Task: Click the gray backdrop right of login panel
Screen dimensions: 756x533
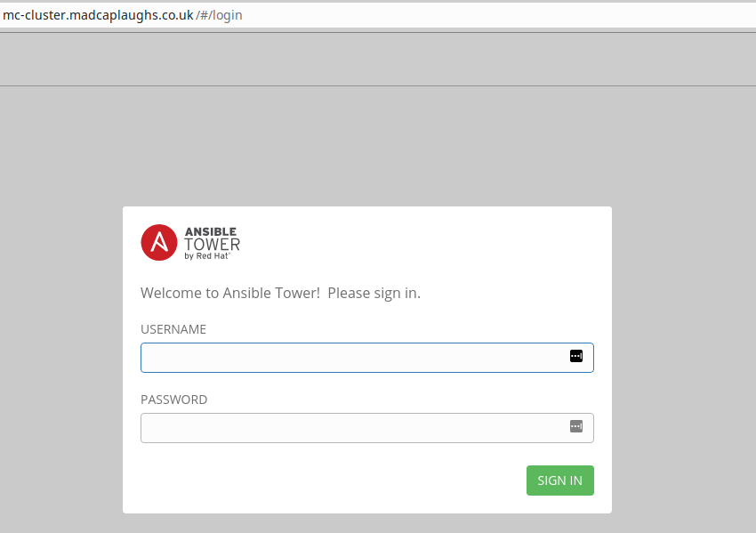Action: [683, 356]
